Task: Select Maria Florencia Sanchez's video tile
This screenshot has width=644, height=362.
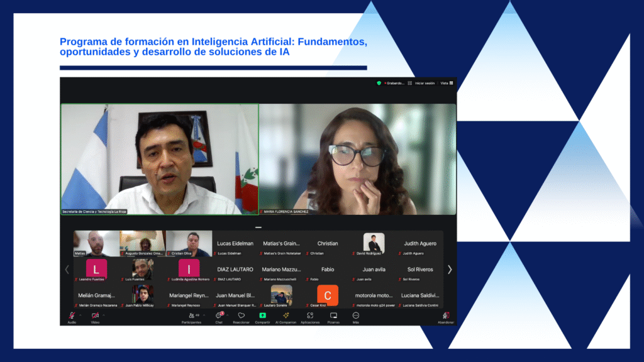Action: point(357,160)
